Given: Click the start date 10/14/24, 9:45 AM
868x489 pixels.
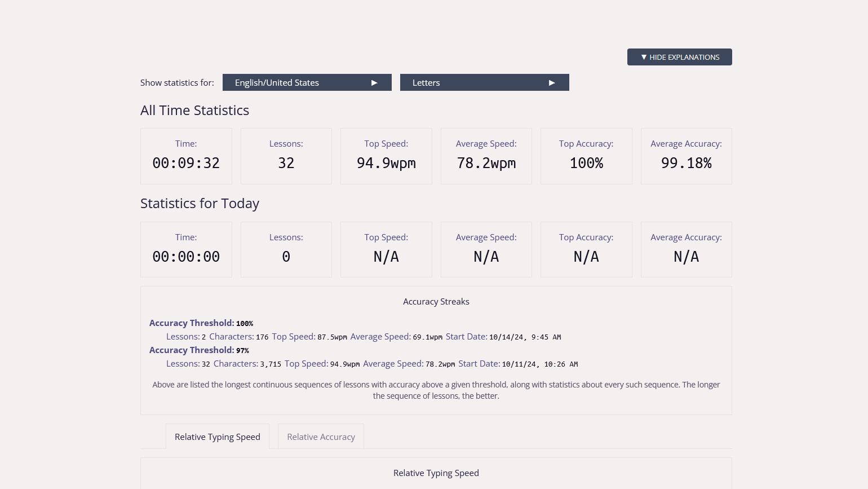Looking at the screenshot, I should click(525, 337).
